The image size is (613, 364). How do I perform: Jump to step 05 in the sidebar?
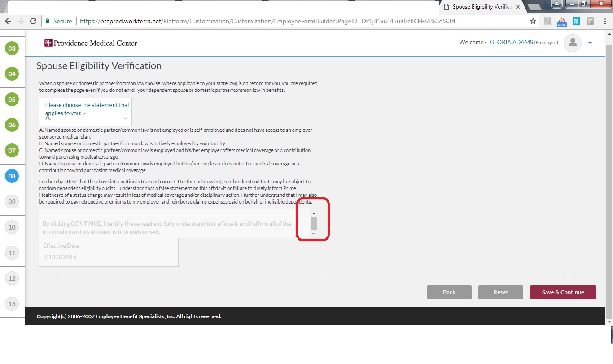point(12,100)
